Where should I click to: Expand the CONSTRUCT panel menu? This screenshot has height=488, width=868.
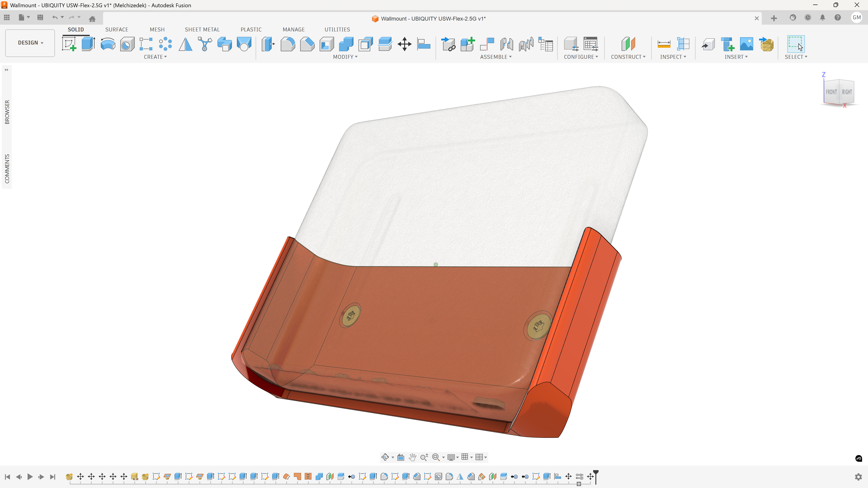click(x=628, y=57)
